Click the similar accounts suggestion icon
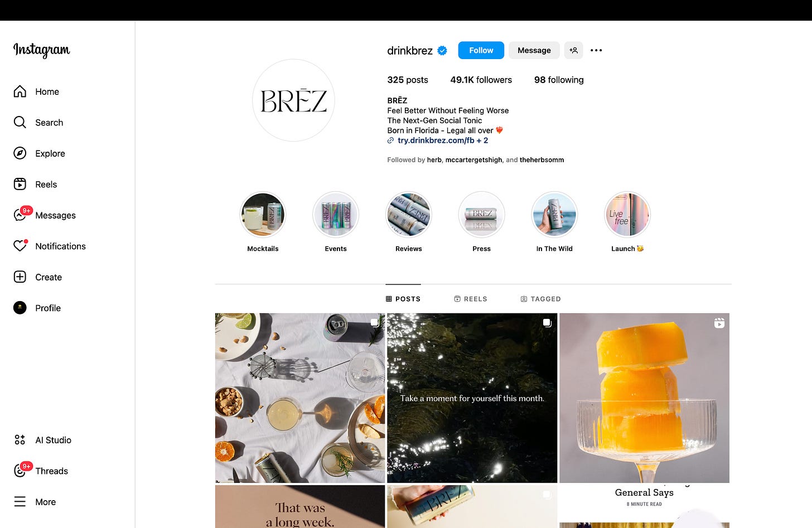The height and width of the screenshot is (528, 812). pyautogui.click(x=573, y=50)
